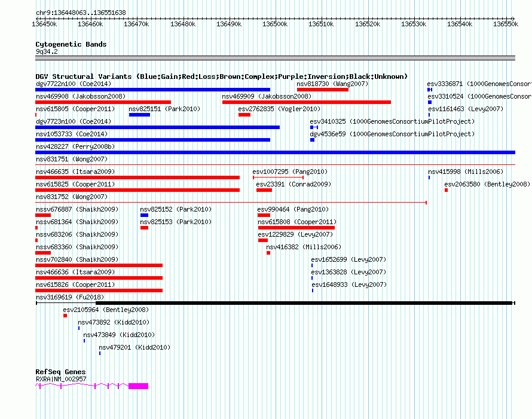Click nsv466635 (Itsara2009) label
The image size is (532, 419).
point(75,172)
